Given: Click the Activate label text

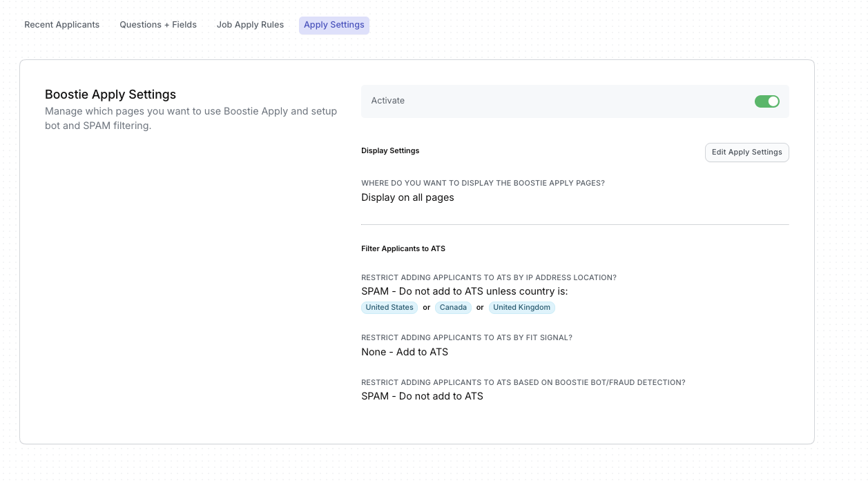Looking at the screenshot, I should coord(388,101).
